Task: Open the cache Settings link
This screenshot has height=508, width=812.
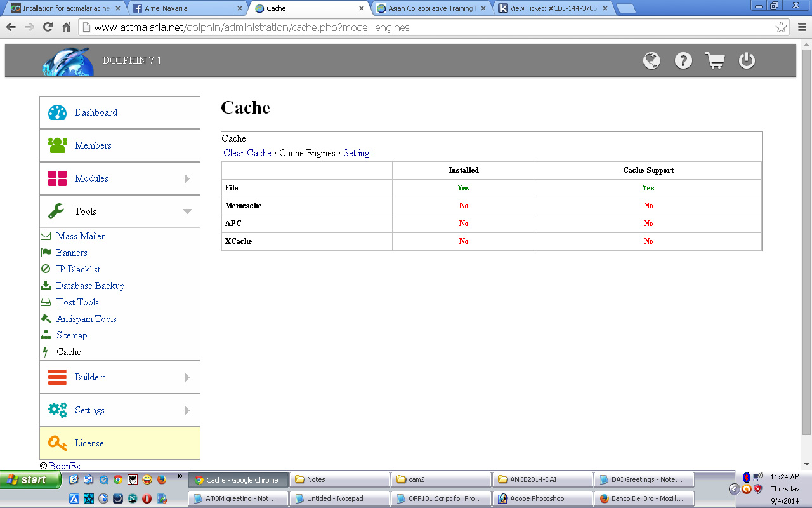Action: [358, 153]
